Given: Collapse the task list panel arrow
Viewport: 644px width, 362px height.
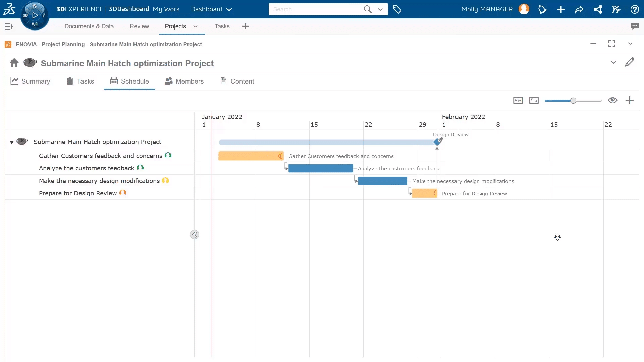Looking at the screenshot, I should coord(195,235).
